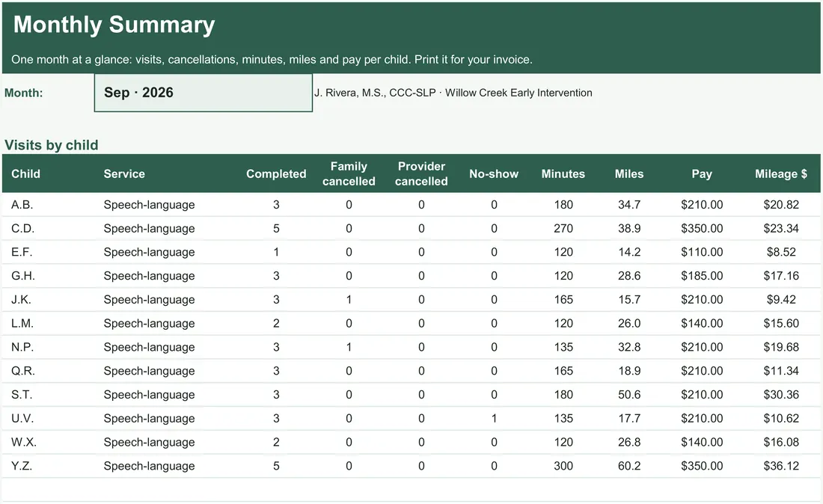
Task: Click the Month: label
Action: [x=24, y=93]
